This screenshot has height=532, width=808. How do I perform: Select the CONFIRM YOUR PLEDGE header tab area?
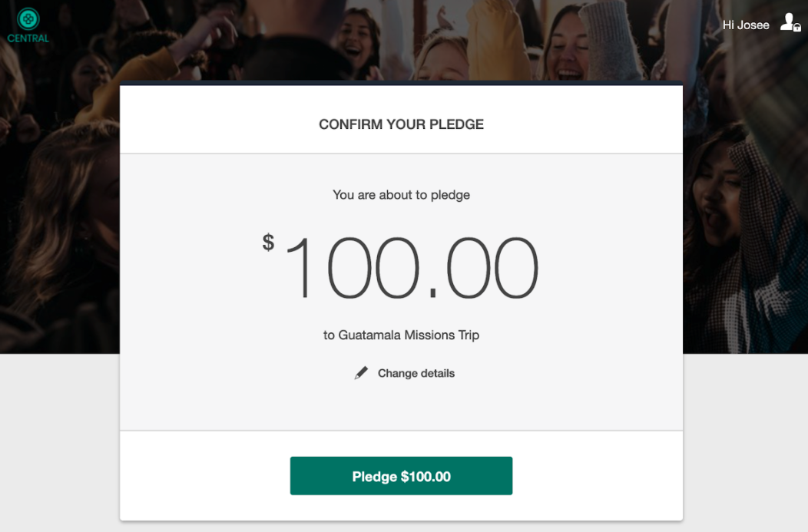[x=401, y=124]
